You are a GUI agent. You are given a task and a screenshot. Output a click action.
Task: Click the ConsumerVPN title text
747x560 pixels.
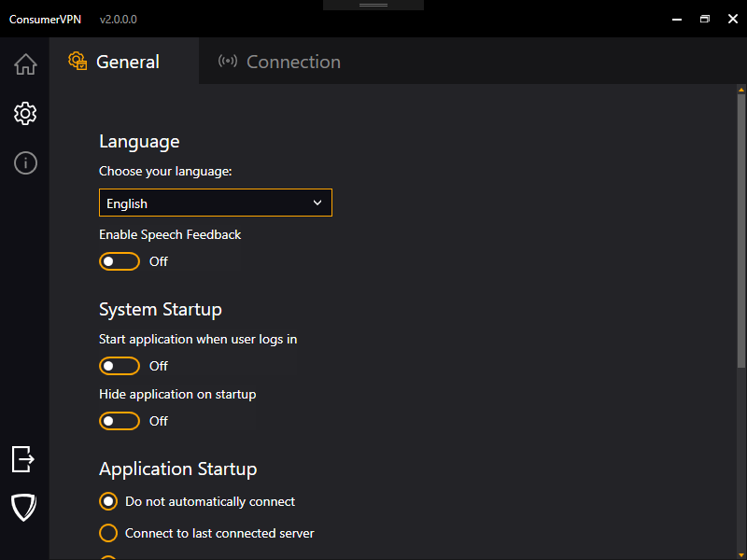(x=45, y=20)
